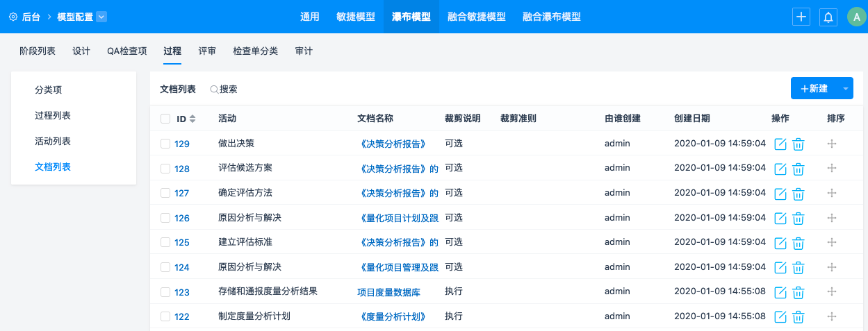868x331 pixels.
Task: Click the 新建 button
Action: (814, 89)
